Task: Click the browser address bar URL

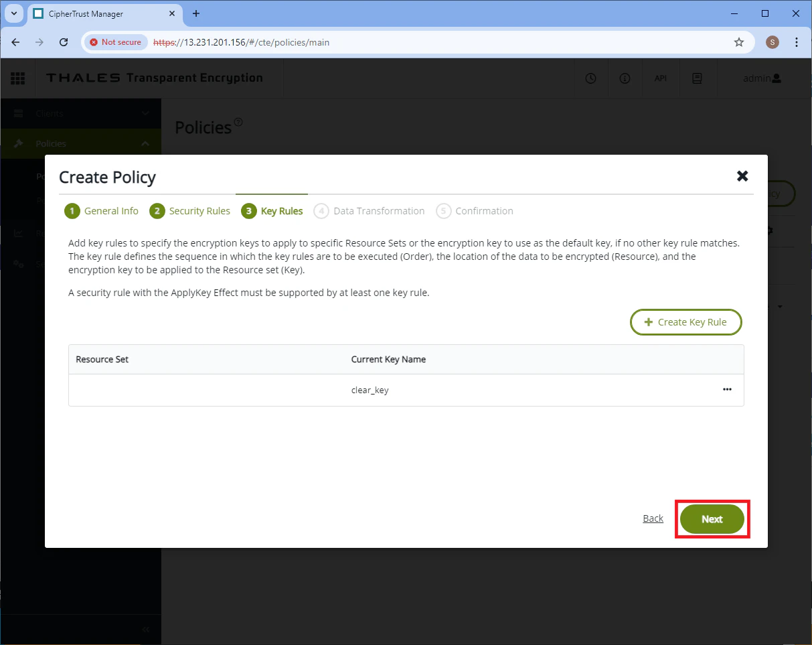Action: click(241, 42)
